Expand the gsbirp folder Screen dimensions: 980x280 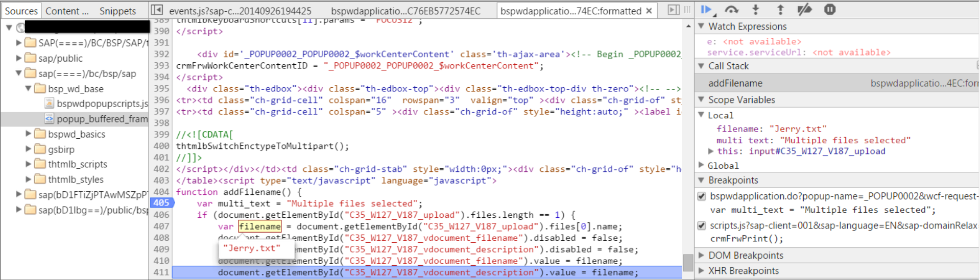(x=29, y=149)
